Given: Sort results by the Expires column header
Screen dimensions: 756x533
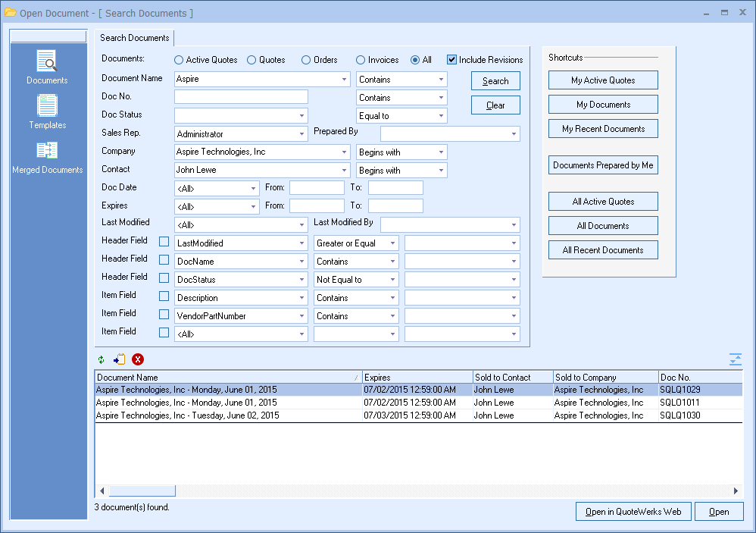Looking at the screenshot, I should tap(417, 377).
